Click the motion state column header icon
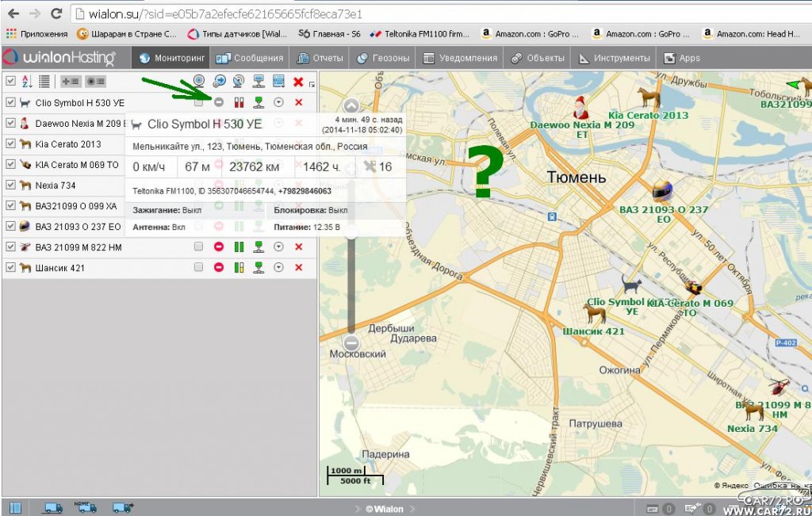Viewport: 812px width, 516px height. [x=219, y=81]
